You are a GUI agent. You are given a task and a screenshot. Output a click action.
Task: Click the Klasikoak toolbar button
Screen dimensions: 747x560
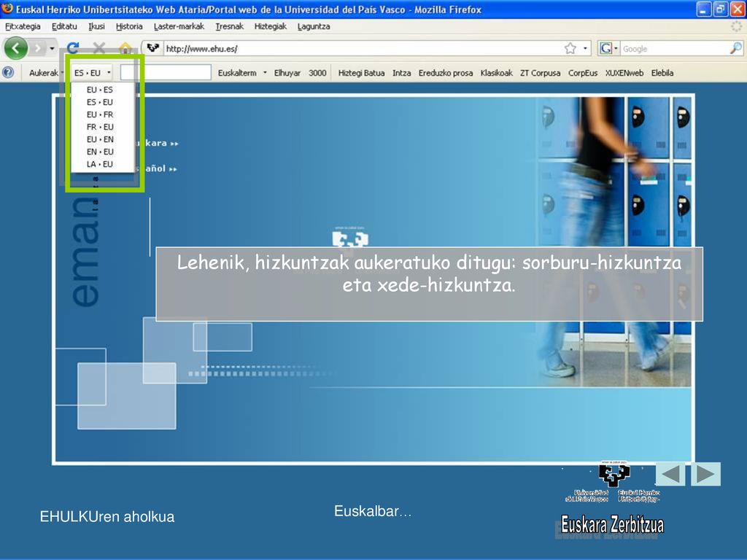coord(496,73)
